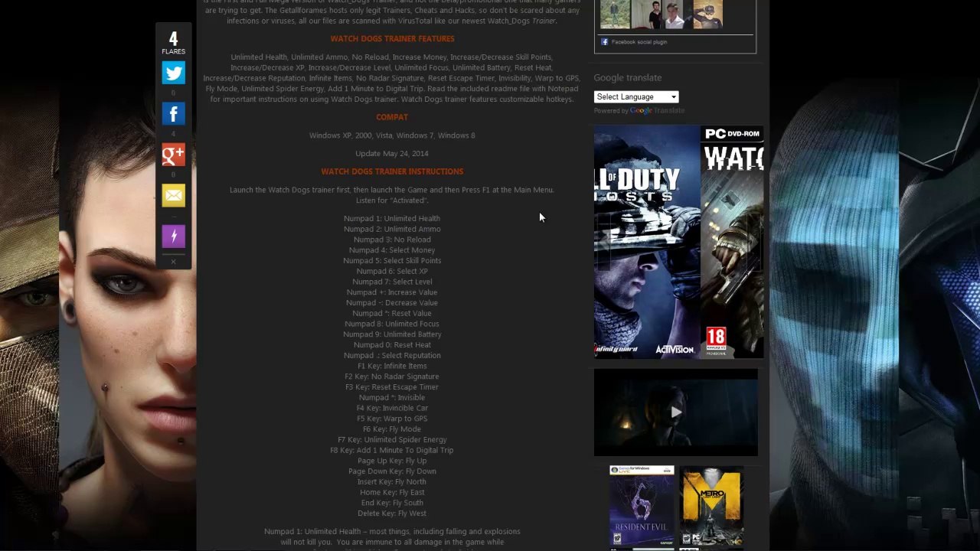The height and width of the screenshot is (551, 980).
Task: Play the embedded video in the sidebar
Action: (675, 412)
